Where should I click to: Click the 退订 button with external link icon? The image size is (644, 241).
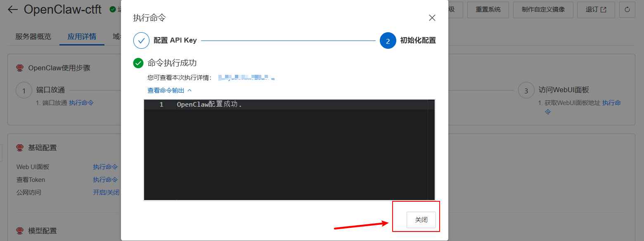(x=596, y=10)
